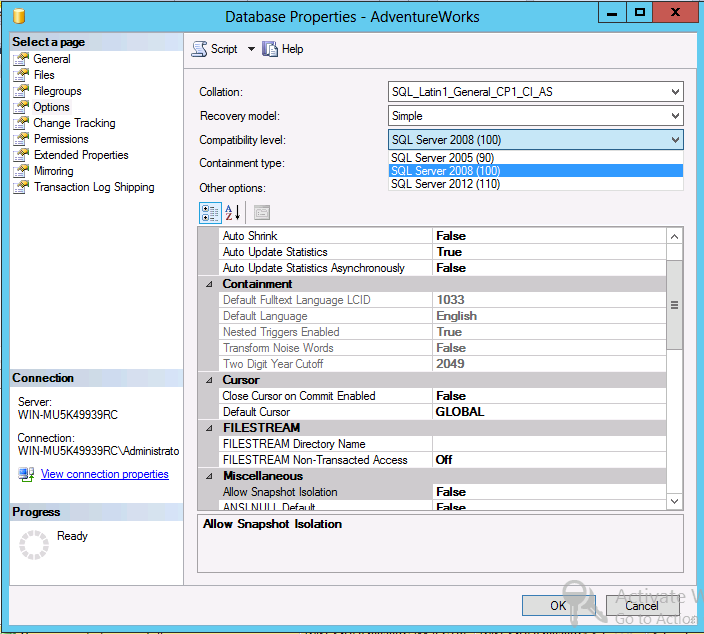Click the General page icon

pos(21,59)
